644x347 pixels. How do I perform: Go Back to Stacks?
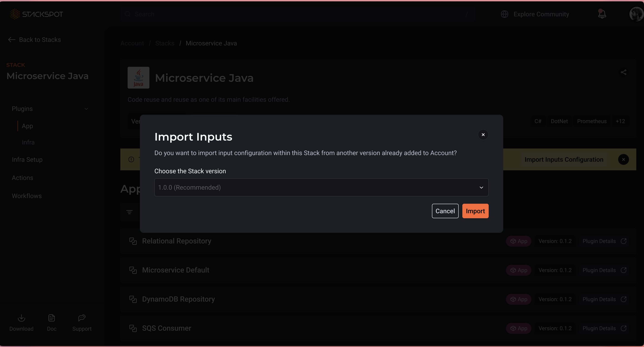coord(35,40)
